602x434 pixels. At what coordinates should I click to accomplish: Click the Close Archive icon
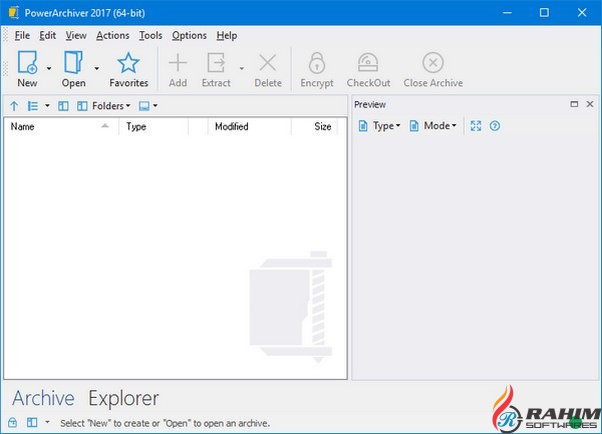433,62
